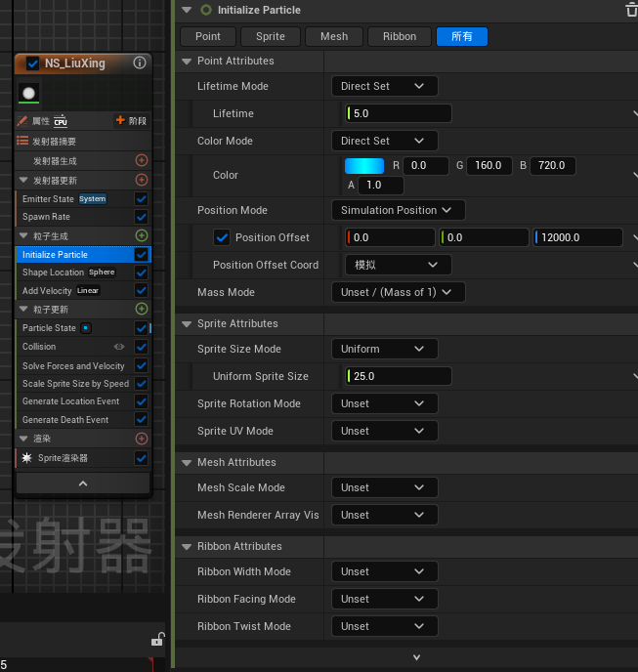The height and width of the screenshot is (672, 638).
Task: Add renderer via 渲染 plus icon
Action: point(142,439)
